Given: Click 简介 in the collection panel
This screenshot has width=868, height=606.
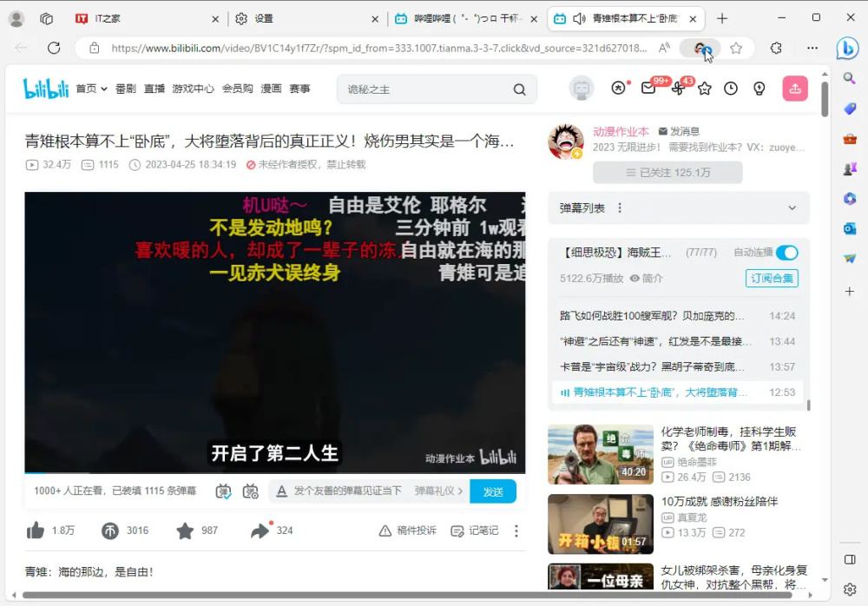Looking at the screenshot, I should click(x=646, y=278).
